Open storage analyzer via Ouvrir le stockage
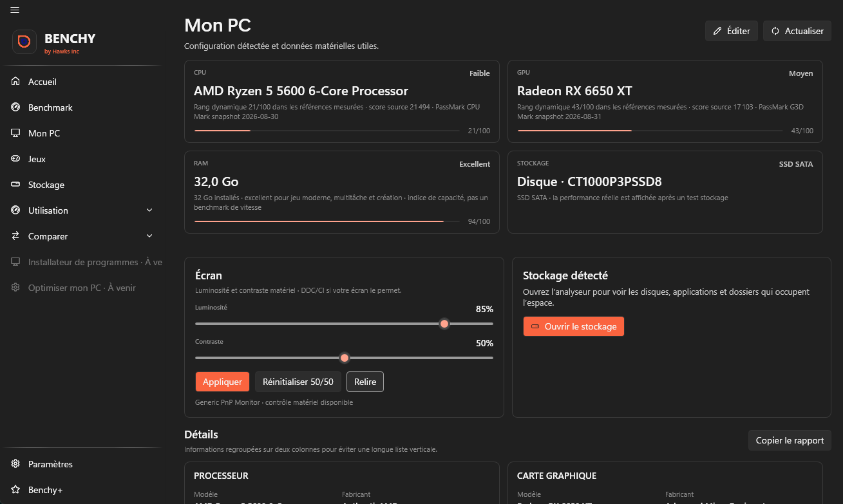The image size is (843, 504). point(574,326)
